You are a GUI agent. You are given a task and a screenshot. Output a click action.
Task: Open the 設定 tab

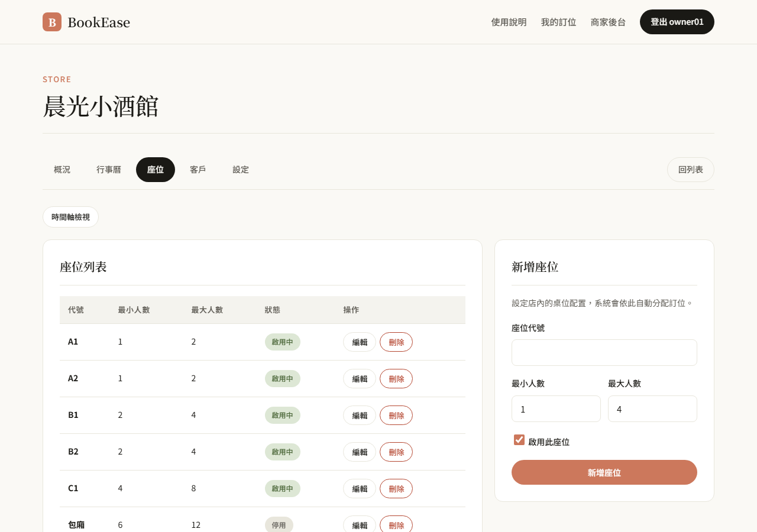pos(241,170)
